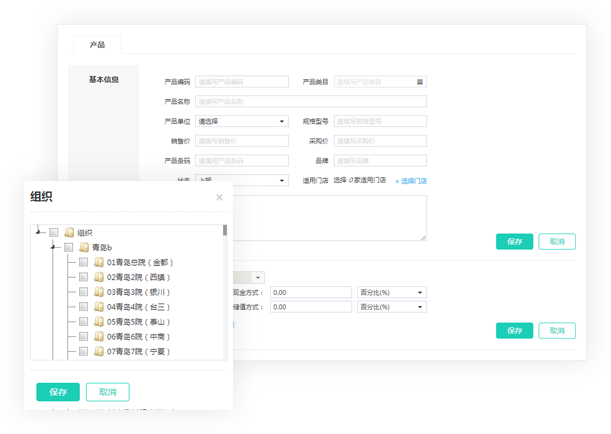Click the + 选择门店 link

click(410, 181)
